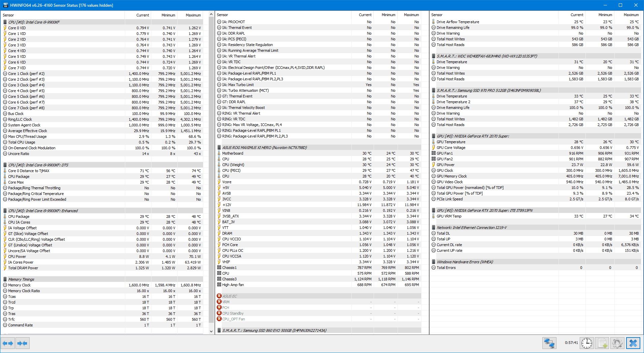644x353 pixels.
Task: Click the fan icon next to Chassis1
Action: point(219,268)
